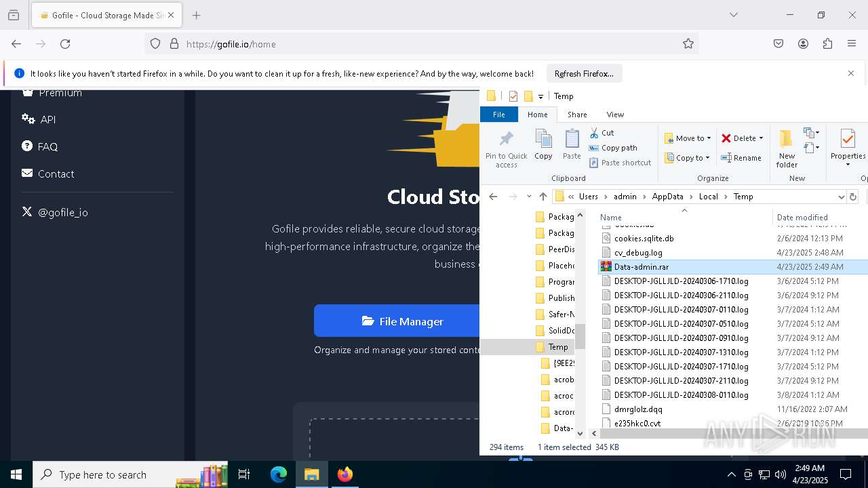Open Explorer recent locations dropdown

click(x=529, y=197)
